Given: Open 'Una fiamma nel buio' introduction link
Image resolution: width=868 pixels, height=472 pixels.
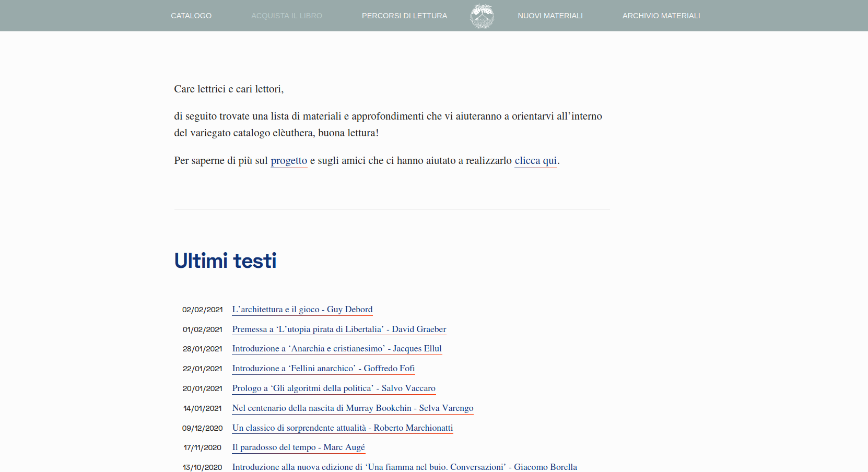Looking at the screenshot, I should pos(404,467).
